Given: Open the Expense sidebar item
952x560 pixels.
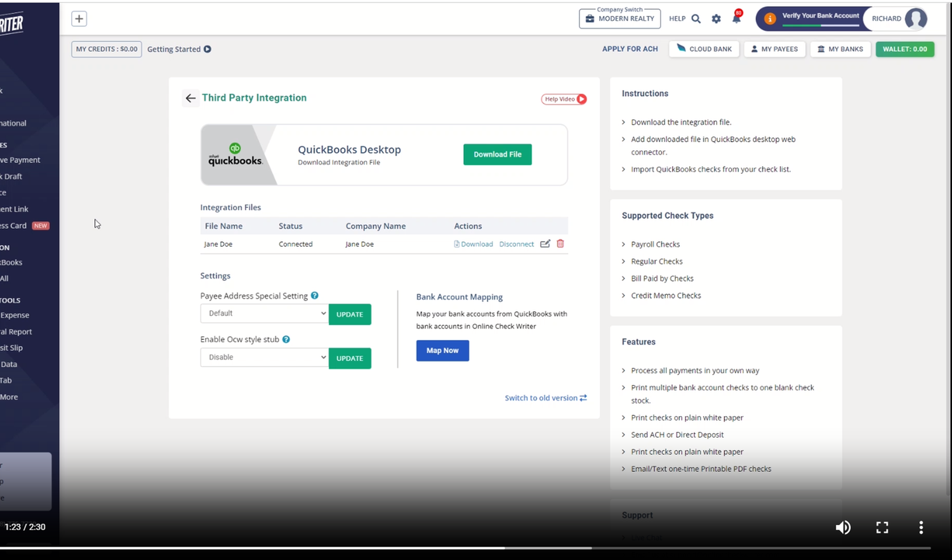Looking at the screenshot, I should (x=15, y=315).
